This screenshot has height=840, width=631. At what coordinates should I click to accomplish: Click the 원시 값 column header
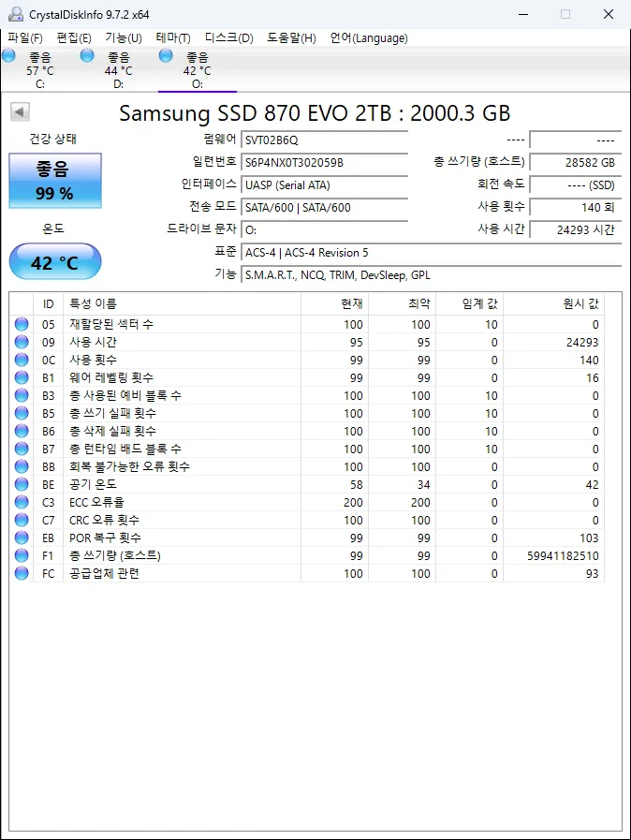point(554,303)
